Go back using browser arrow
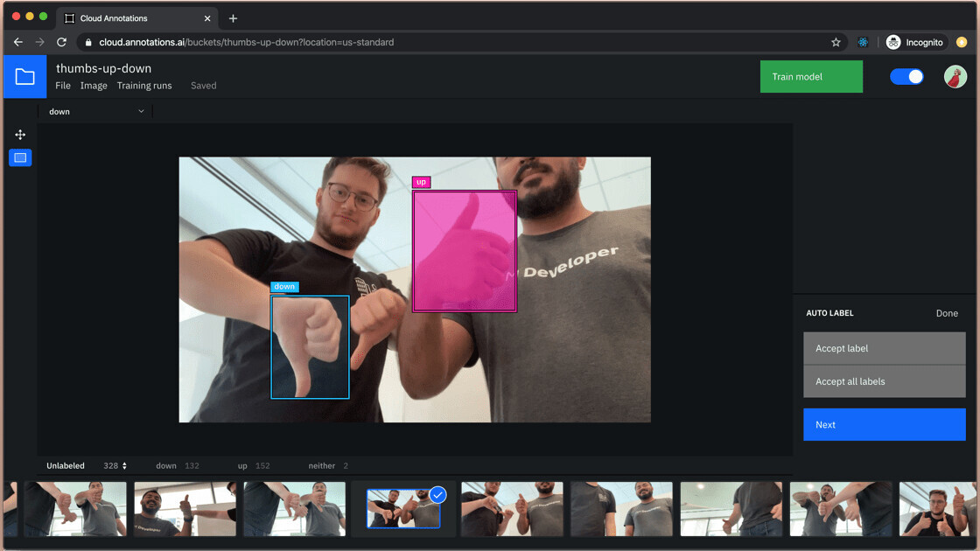 [18, 42]
